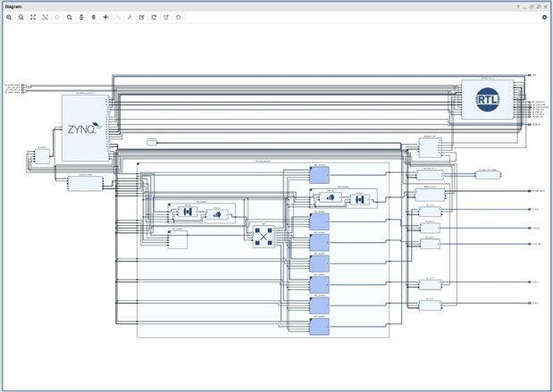Select the RTL module block
553x392 pixels.
[x=486, y=101]
